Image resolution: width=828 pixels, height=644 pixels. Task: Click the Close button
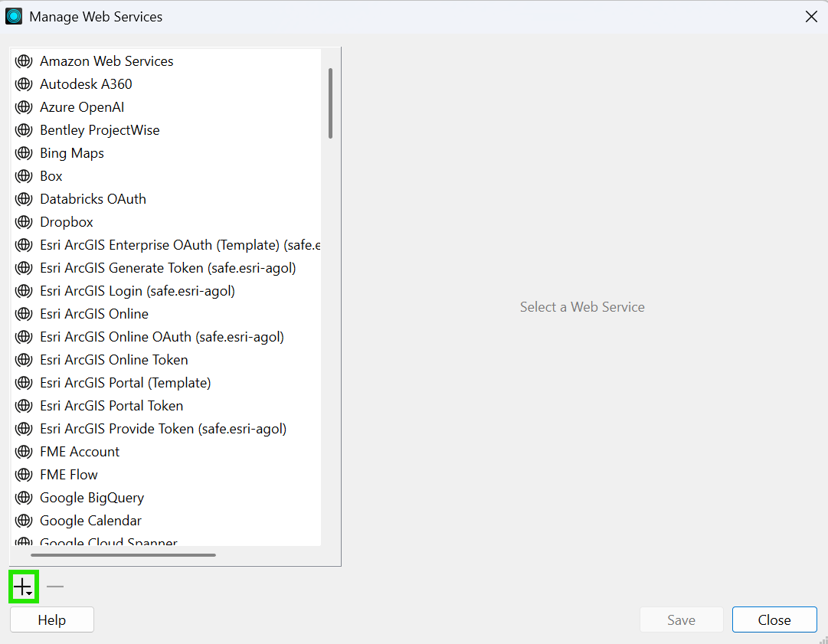coord(774,619)
